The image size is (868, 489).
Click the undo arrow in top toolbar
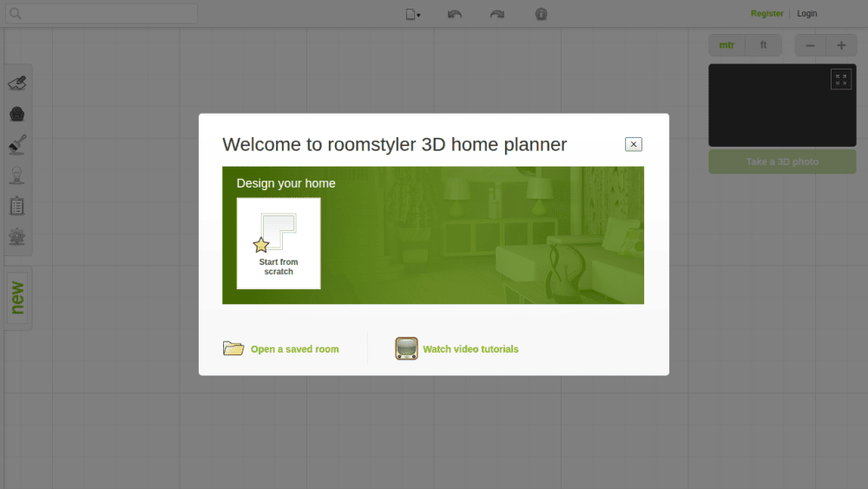(455, 15)
